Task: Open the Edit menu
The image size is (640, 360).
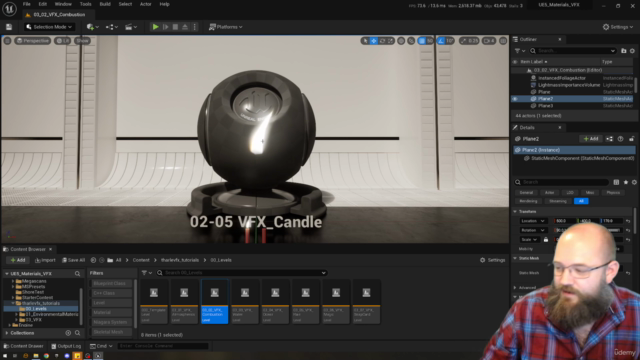Action: (42, 4)
